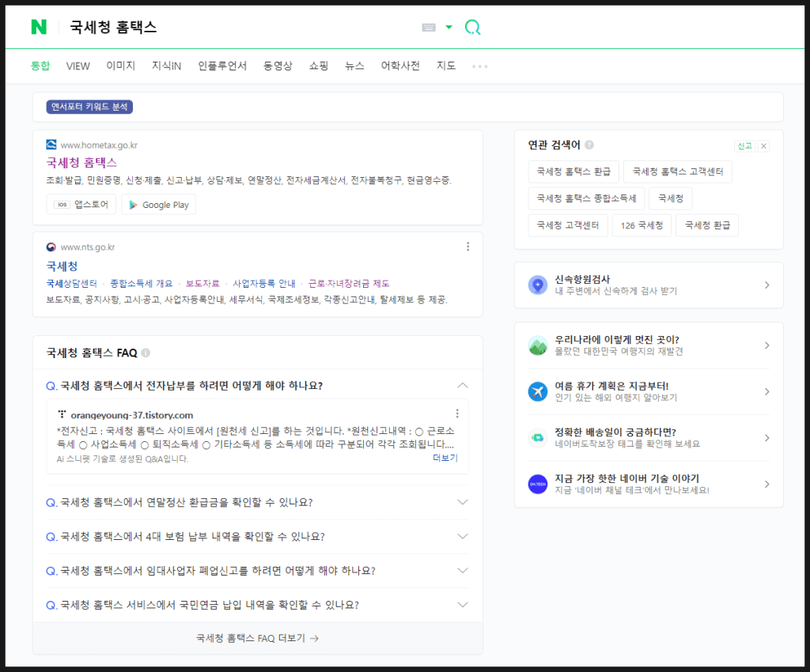The width and height of the screenshot is (810, 672).
Task: Switch to the 뉴스 tab
Action: [x=354, y=66]
